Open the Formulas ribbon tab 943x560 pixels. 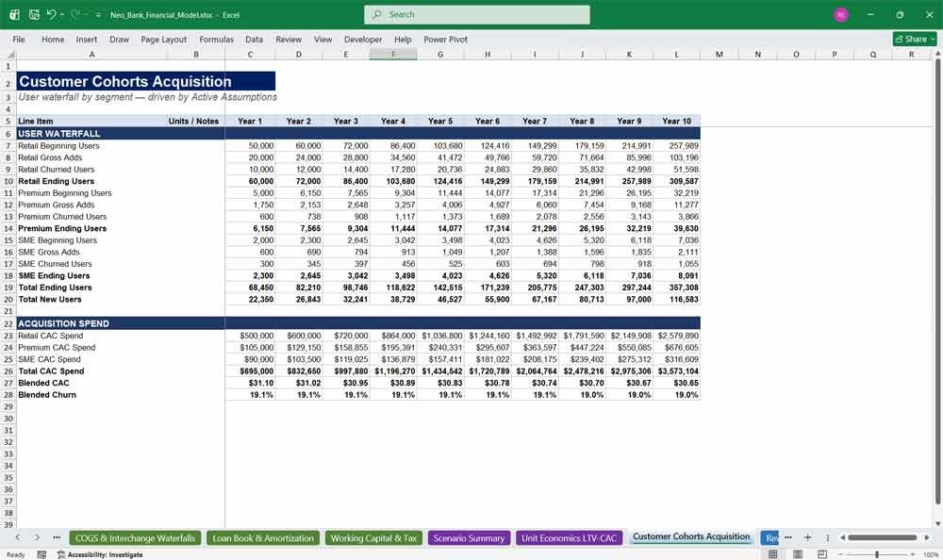[x=217, y=39]
